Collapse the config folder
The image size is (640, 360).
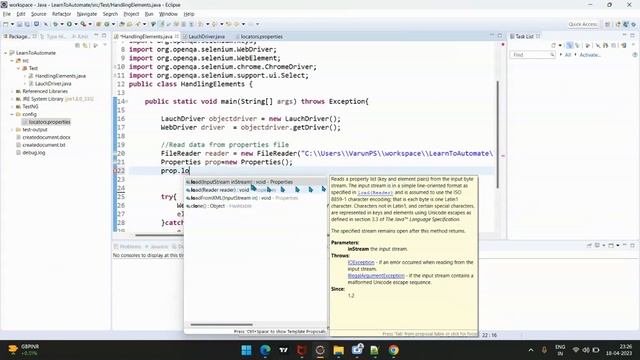12,114
